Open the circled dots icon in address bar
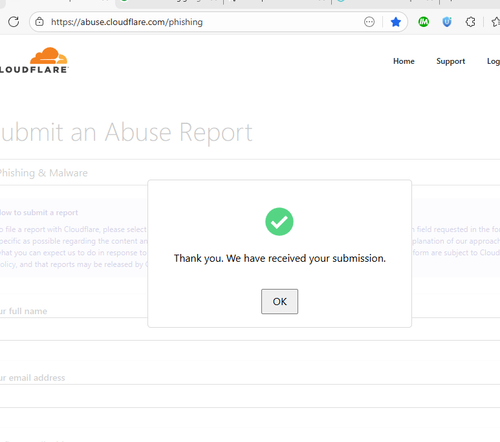The width and height of the screenshot is (500, 442). (x=369, y=22)
